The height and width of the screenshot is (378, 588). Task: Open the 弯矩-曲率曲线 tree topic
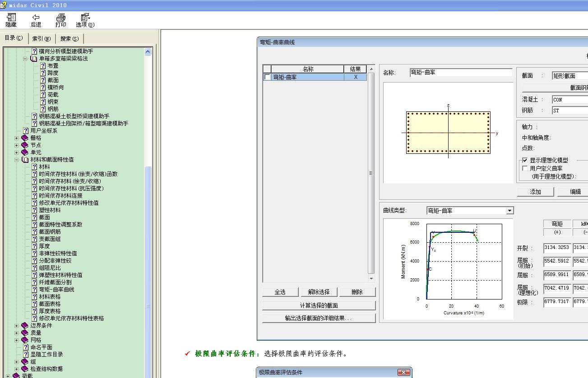pyautogui.click(x=56, y=290)
